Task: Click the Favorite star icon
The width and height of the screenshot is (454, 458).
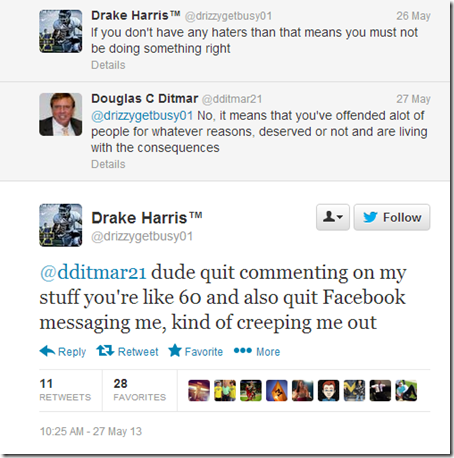Action: (x=175, y=351)
